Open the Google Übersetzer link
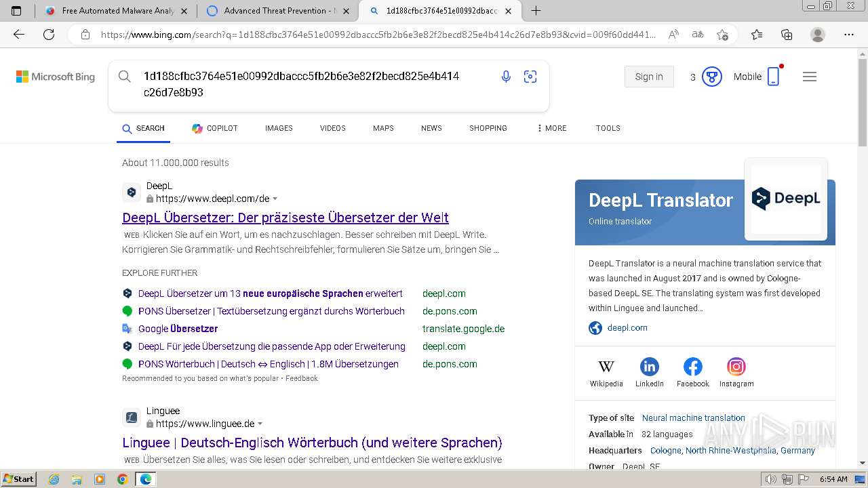This screenshot has height=488, width=868. [x=178, y=329]
